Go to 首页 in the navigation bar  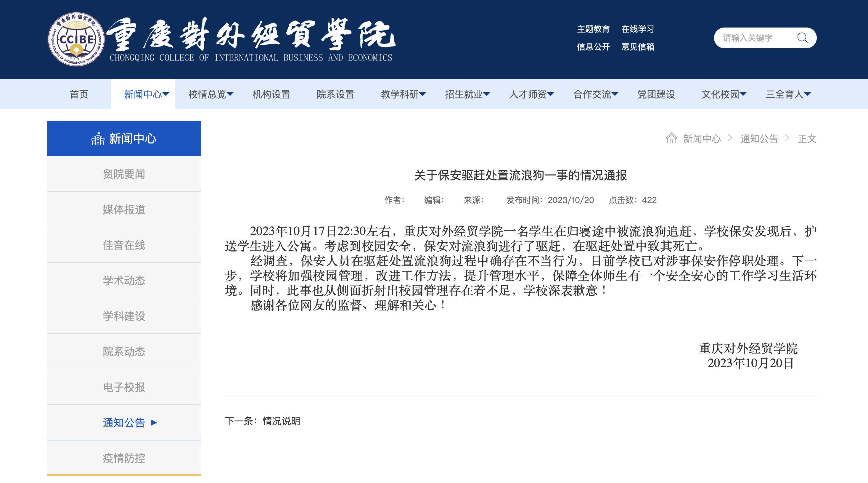[x=79, y=94]
